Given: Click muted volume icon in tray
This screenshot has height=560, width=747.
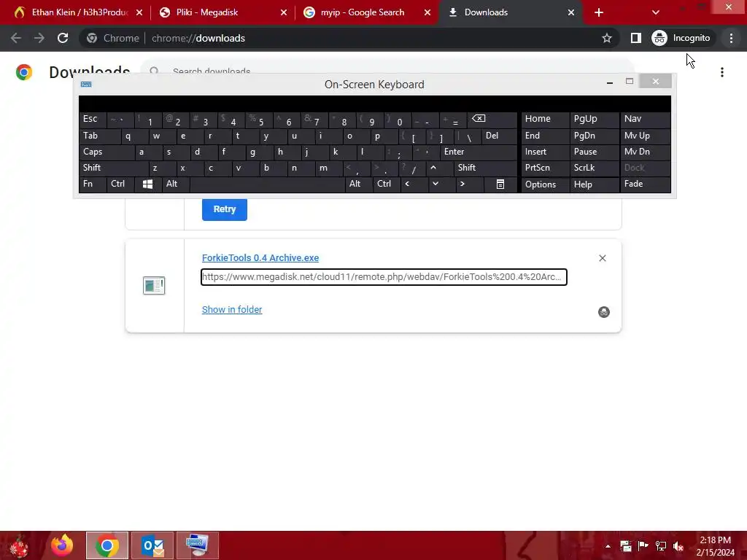Looking at the screenshot, I should point(678,546).
